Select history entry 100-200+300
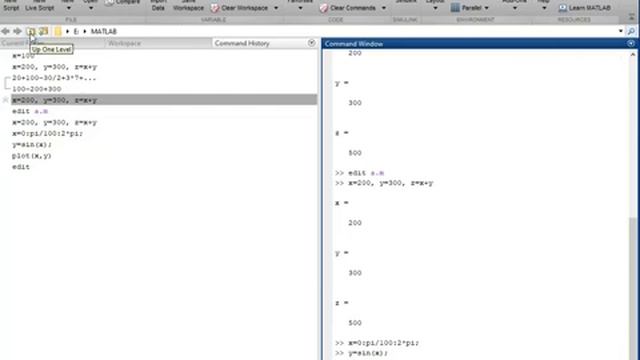The height and width of the screenshot is (360, 640). point(37,89)
